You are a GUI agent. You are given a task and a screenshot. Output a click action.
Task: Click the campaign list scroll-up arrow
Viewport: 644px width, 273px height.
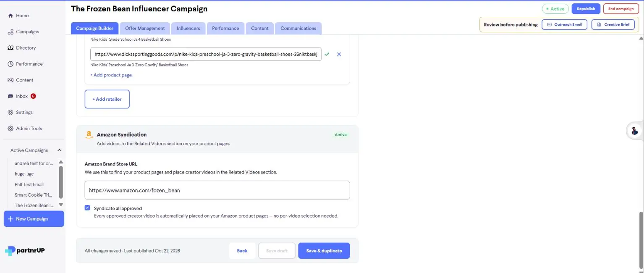[61, 162]
